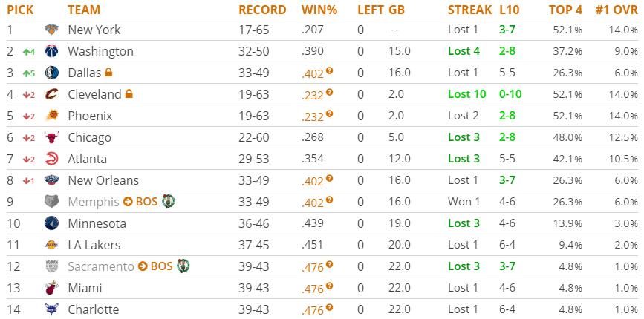Sort by the WIN% column header
This screenshot has height=319, width=644.
tap(319, 10)
